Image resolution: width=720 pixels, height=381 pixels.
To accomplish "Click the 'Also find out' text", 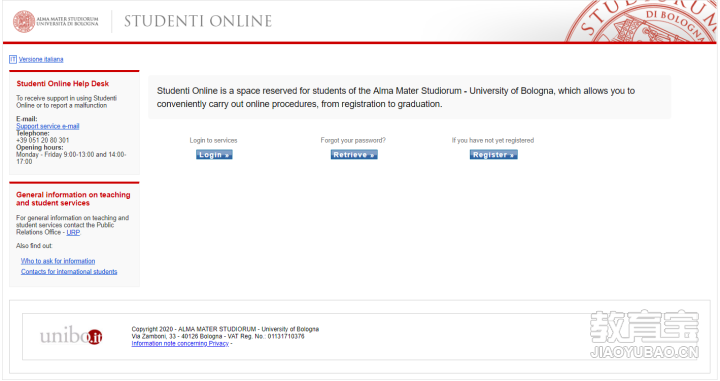I will [34, 246].
